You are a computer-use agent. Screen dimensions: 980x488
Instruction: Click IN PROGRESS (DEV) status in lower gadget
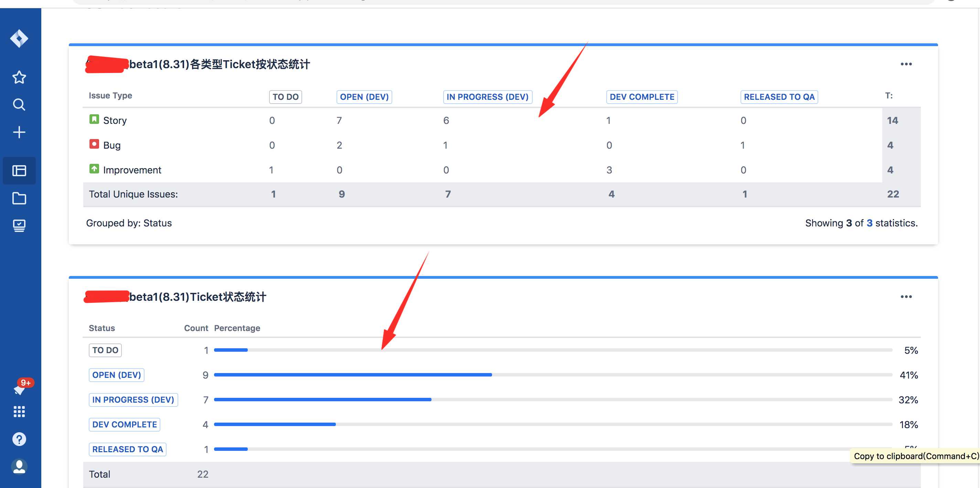click(x=133, y=400)
